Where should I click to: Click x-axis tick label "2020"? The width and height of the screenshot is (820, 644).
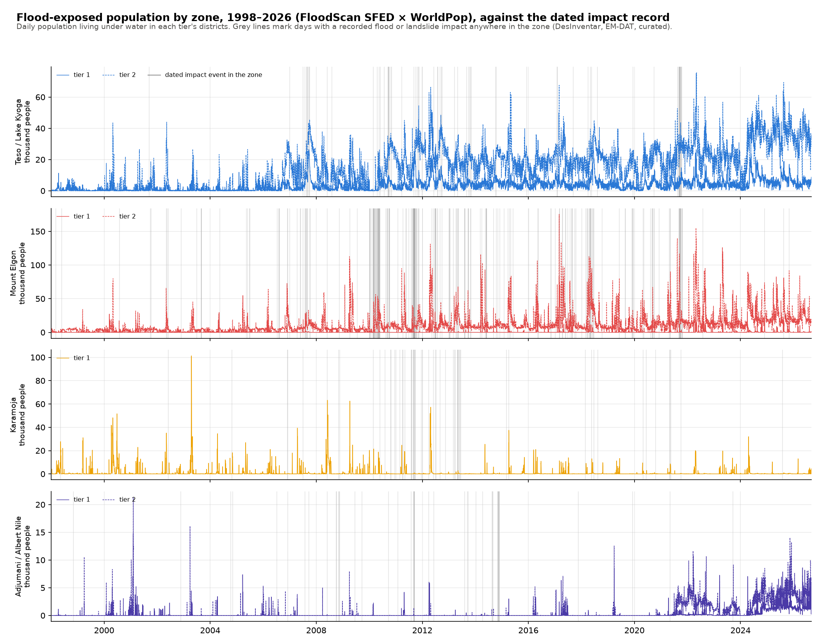pyautogui.click(x=635, y=631)
